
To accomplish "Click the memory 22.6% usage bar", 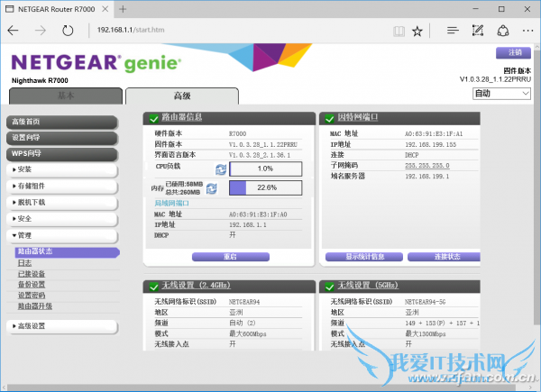I will click(266, 188).
